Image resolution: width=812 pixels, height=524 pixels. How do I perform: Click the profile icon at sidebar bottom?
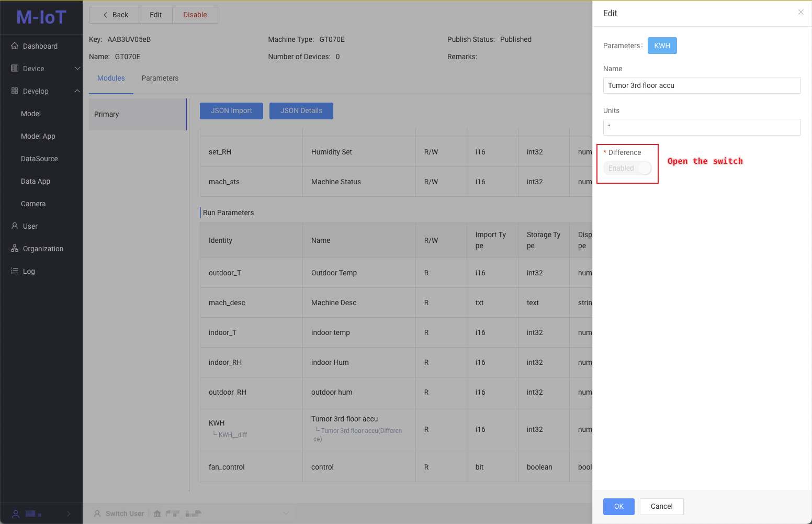coord(16,514)
